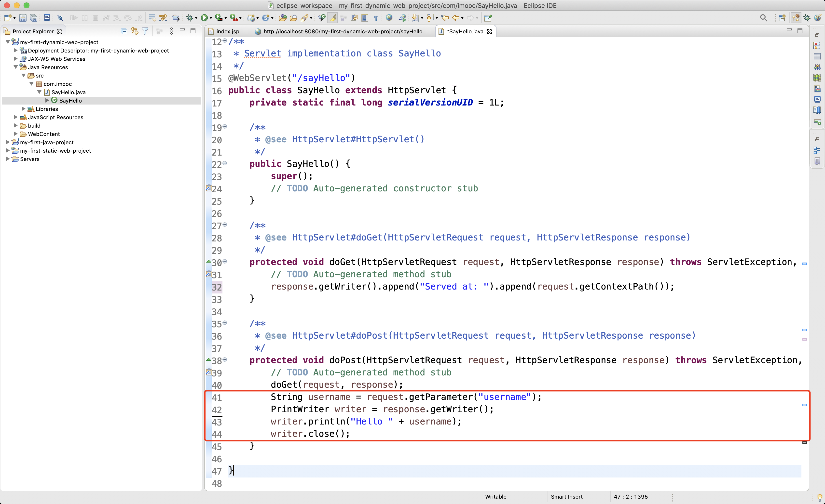Open the New wizard icon in toolbar
Image resolution: width=825 pixels, height=504 pixels.
pyautogui.click(x=8, y=18)
